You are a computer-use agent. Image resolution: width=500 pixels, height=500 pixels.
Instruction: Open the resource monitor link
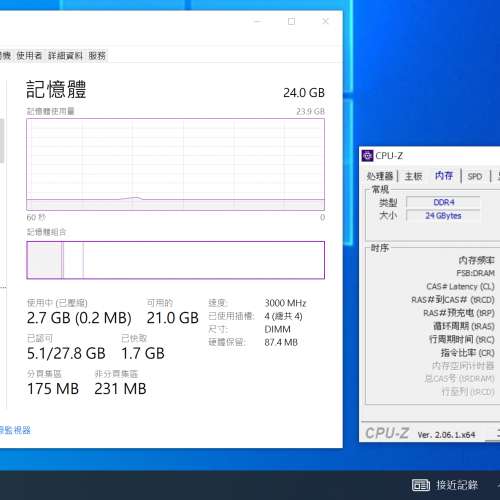[x=15, y=430]
